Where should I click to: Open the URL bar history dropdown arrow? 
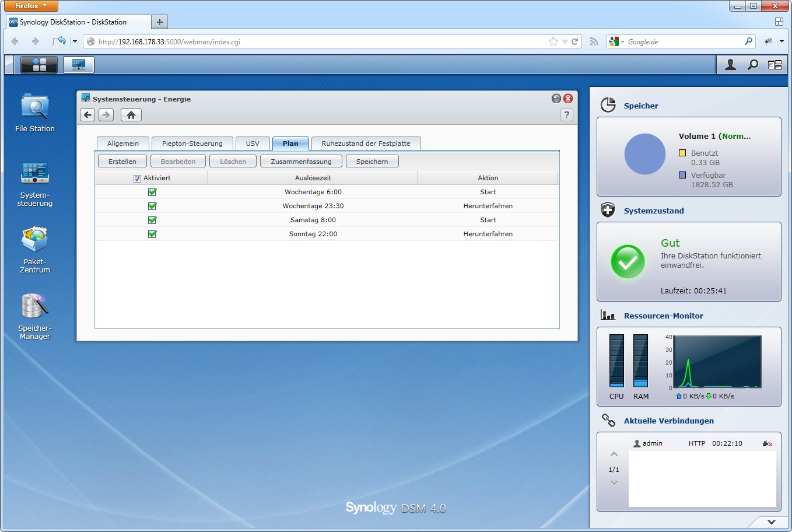click(x=564, y=41)
